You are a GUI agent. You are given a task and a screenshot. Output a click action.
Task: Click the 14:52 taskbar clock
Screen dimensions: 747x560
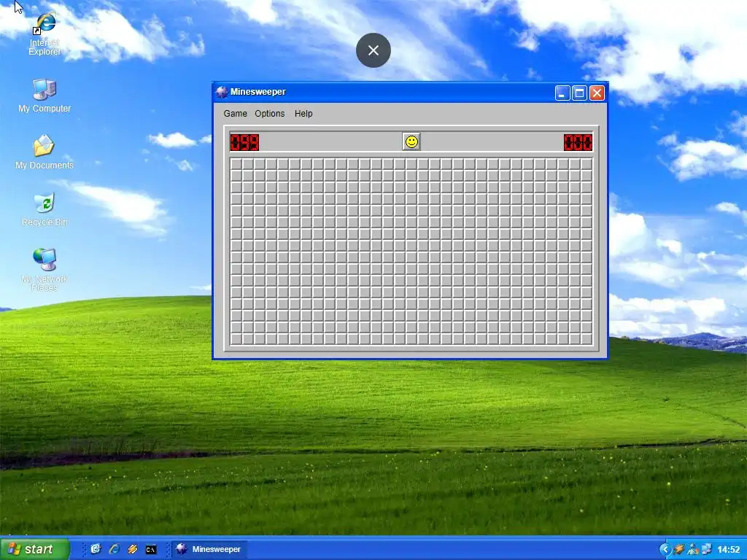pos(729,550)
